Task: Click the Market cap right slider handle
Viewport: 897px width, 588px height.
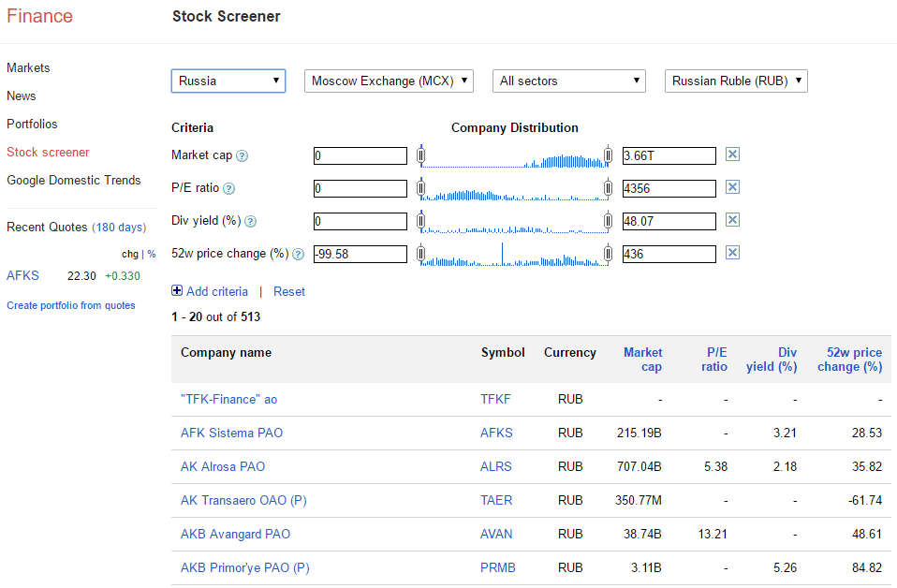Action: [608, 155]
